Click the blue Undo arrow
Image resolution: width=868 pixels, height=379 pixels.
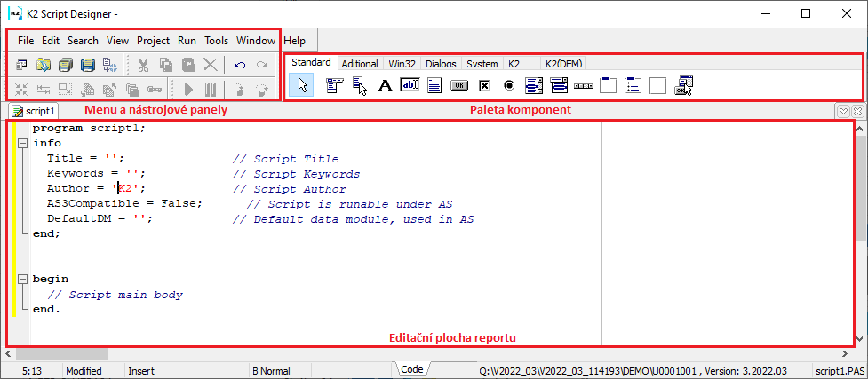point(240,66)
